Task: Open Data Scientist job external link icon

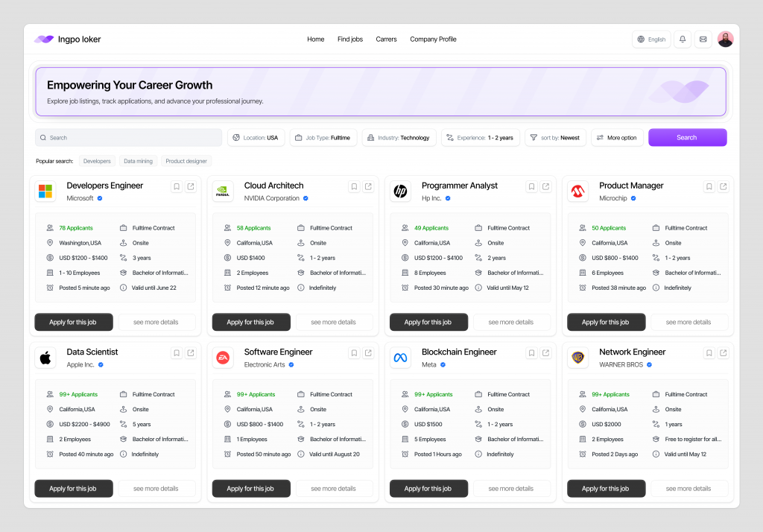Action: (191, 353)
